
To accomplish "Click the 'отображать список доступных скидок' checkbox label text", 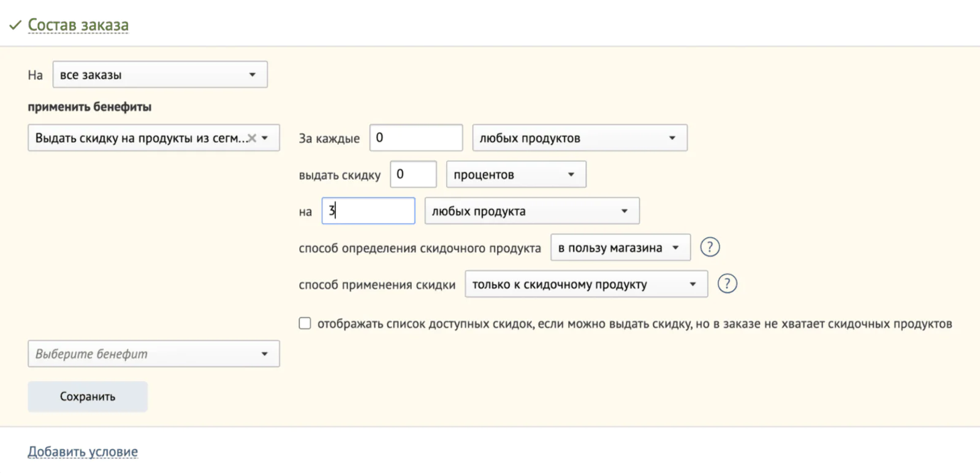I will pyautogui.click(x=635, y=324).
